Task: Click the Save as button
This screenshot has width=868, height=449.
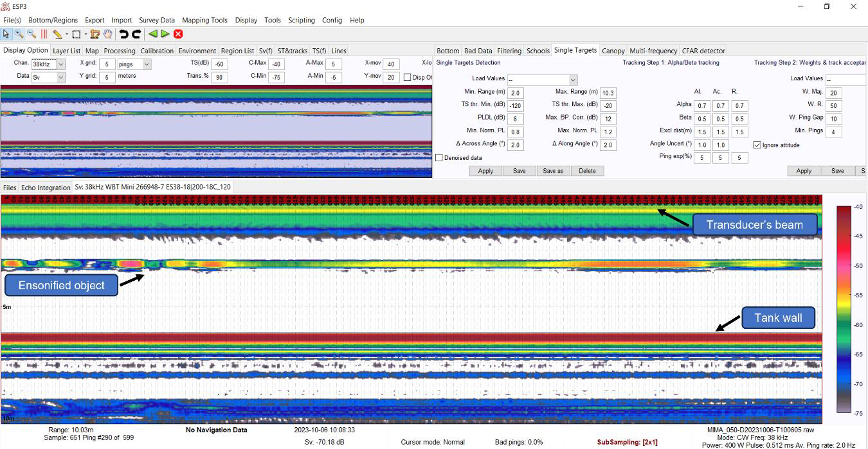Action: [x=553, y=171]
